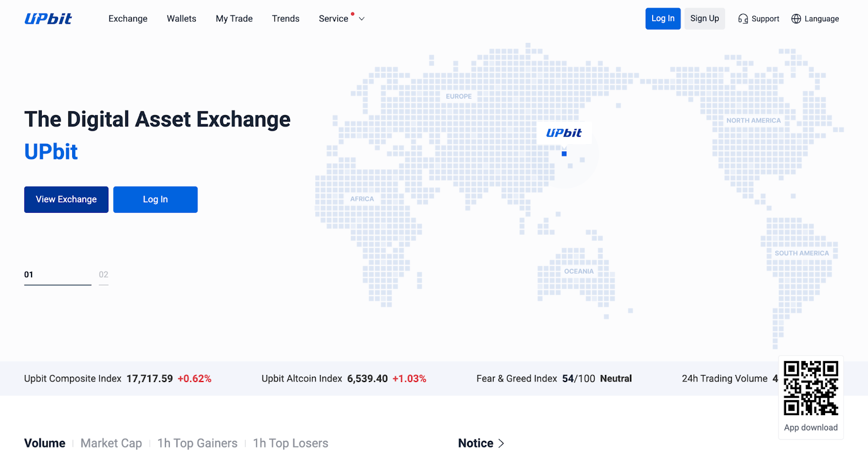Open the Language selector
The height and width of the screenshot is (464, 868).
pyautogui.click(x=821, y=19)
